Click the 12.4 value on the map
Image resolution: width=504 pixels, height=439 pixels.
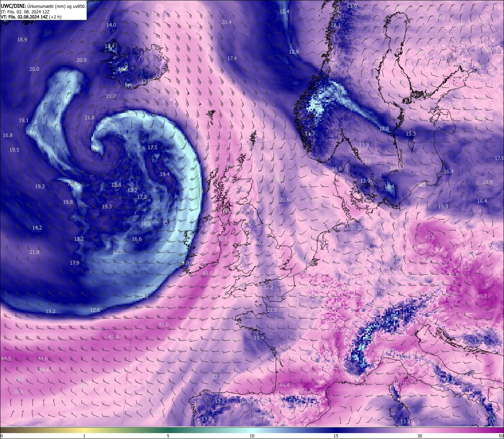[284, 11]
